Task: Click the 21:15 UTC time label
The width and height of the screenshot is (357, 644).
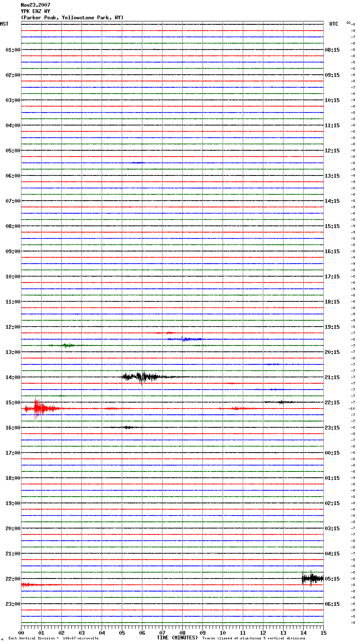Action: [x=332, y=377]
